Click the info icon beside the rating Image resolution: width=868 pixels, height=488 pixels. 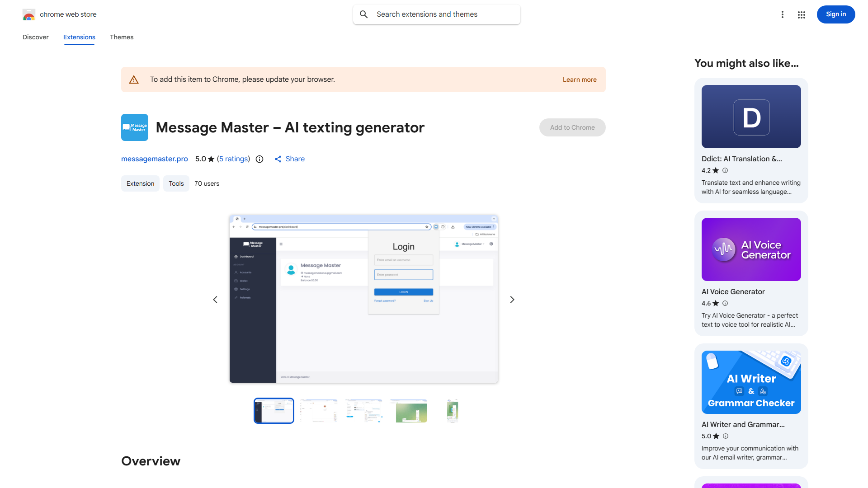click(x=259, y=159)
